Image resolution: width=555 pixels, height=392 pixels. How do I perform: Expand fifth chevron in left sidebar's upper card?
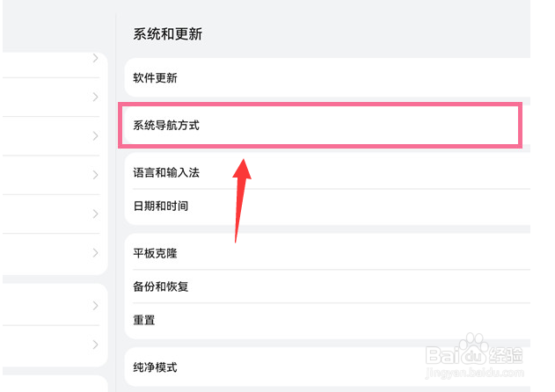(95, 214)
